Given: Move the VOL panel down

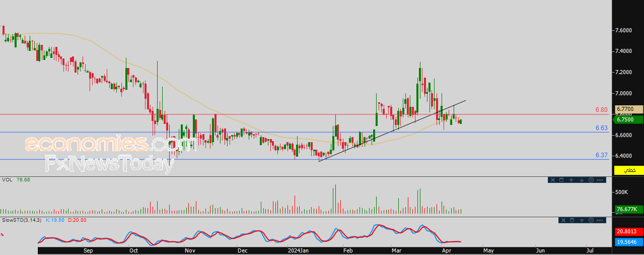Looking at the screenshot, I should coord(582,180).
